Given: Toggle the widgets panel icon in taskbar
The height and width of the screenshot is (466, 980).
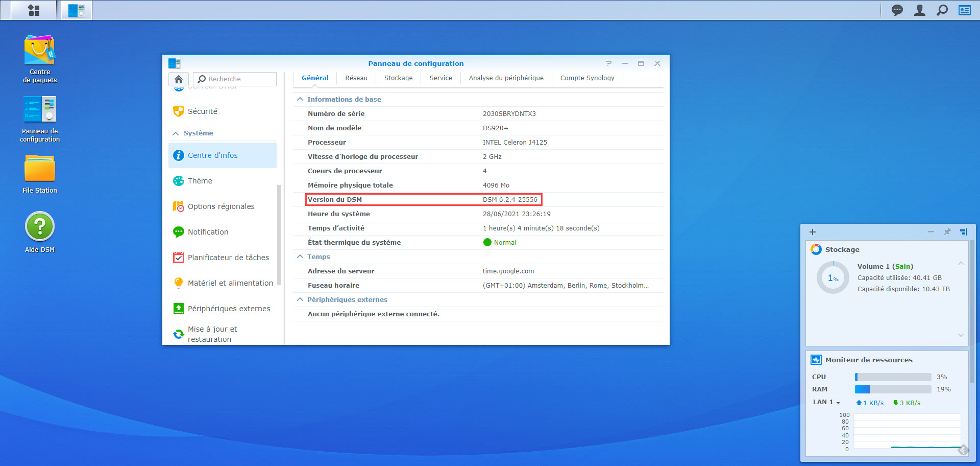Looking at the screenshot, I should tap(965, 10).
